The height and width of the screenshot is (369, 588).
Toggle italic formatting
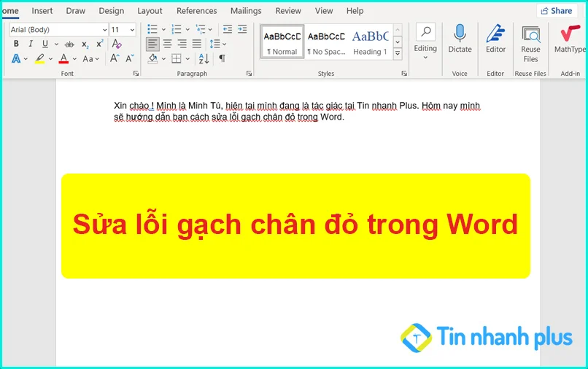click(31, 44)
